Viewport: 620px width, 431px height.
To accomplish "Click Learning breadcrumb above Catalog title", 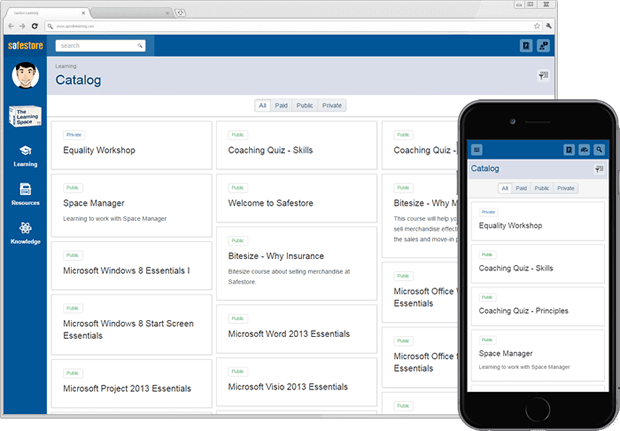I will tap(66, 66).
